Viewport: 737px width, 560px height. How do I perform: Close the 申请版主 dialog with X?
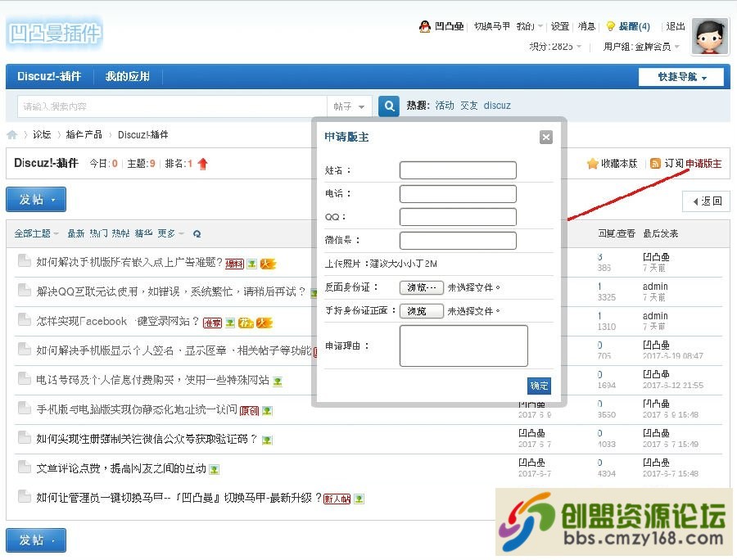(x=545, y=138)
